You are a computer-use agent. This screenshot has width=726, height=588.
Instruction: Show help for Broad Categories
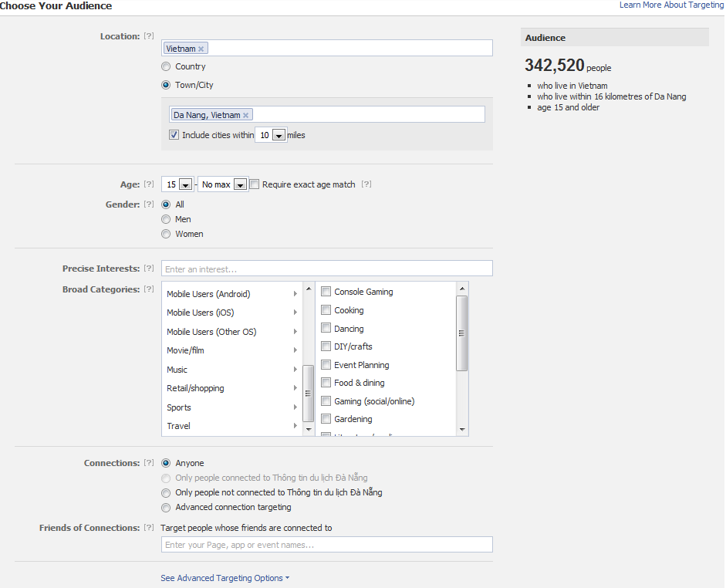tap(149, 289)
